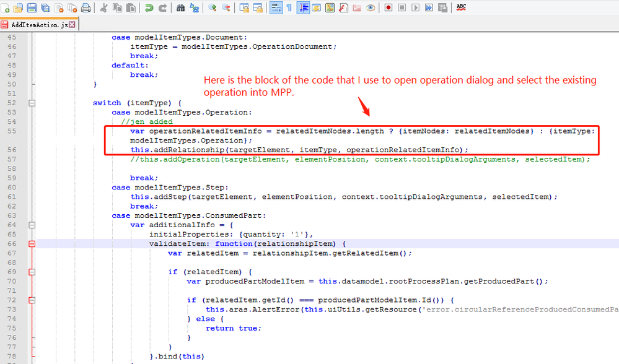
Task: Click the New file toolbar icon
Action: click(5, 8)
